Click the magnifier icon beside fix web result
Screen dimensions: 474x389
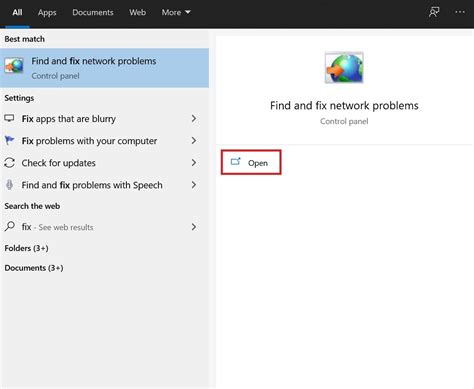click(10, 227)
